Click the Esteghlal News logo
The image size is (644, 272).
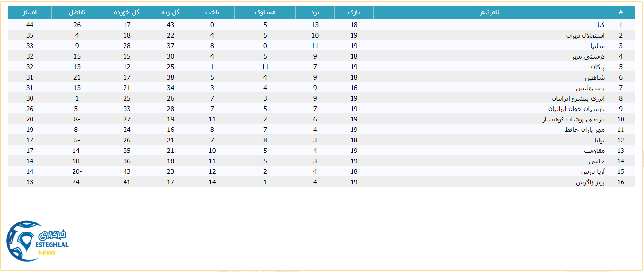(x=37, y=241)
